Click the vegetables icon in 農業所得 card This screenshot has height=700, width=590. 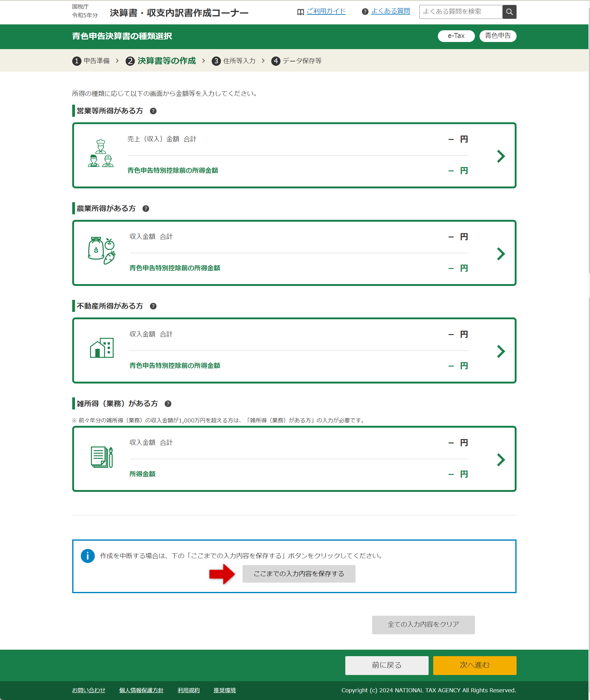102,251
